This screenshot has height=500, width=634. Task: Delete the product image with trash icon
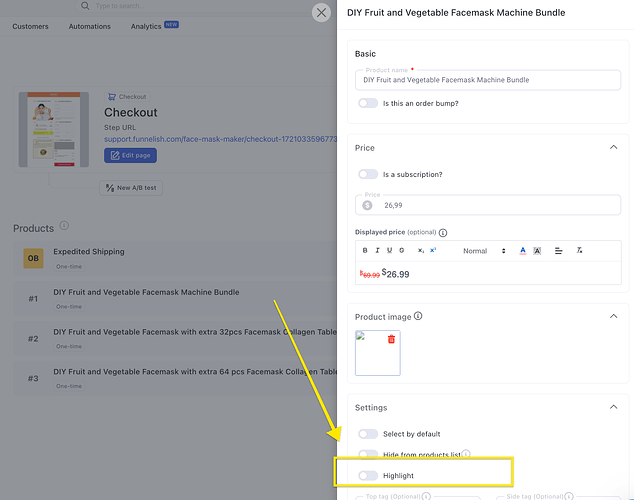391,340
